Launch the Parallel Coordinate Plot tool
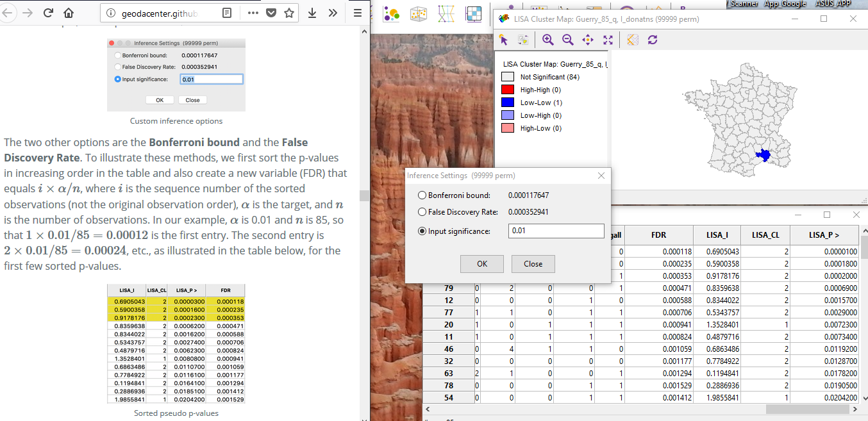Image resolution: width=868 pixels, height=421 pixels. tap(446, 13)
